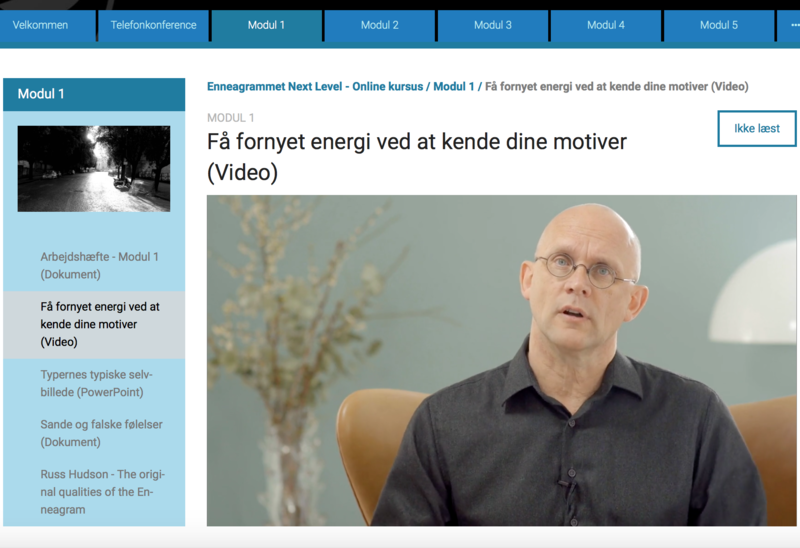800x548 pixels.
Task: Select the current Få fornyet energi video item
Action: [x=100, y=325]
